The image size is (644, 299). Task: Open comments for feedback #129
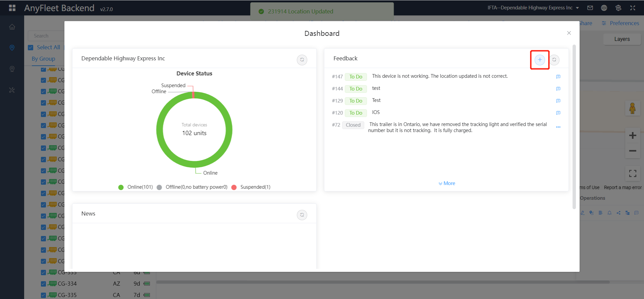[558, 101]
